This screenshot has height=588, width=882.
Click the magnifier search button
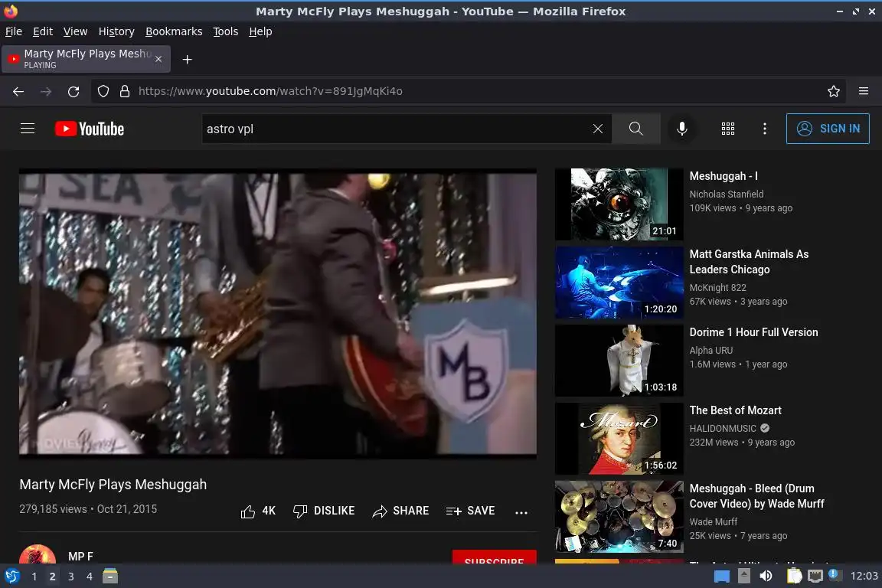click(x=635, y=129)
